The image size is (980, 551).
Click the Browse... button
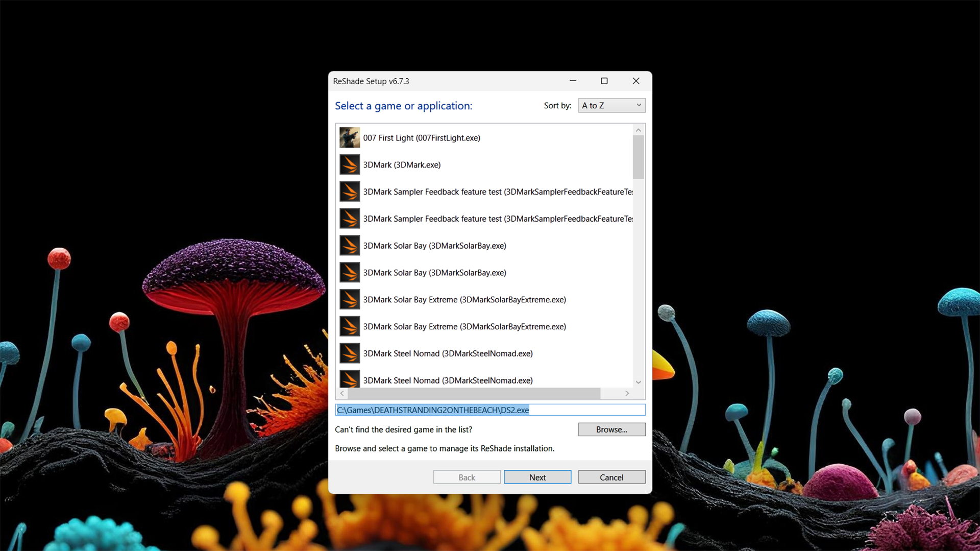pos(611,429)
